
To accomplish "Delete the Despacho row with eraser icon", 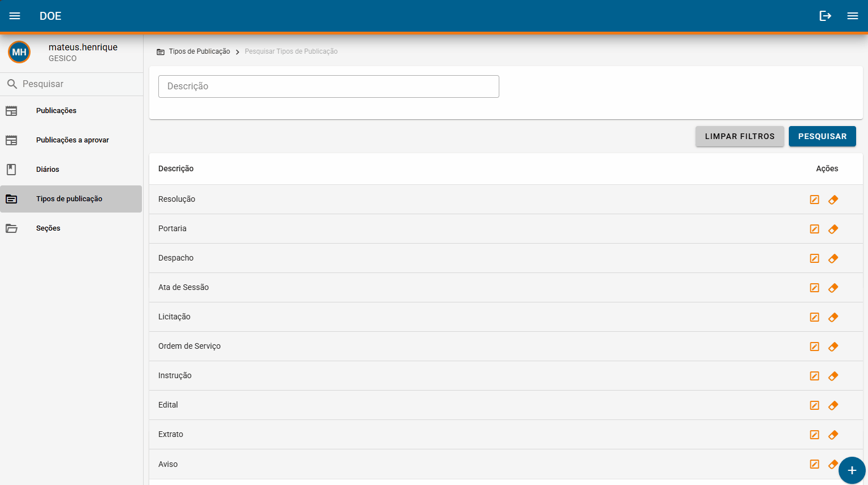I will pos(833,258).
